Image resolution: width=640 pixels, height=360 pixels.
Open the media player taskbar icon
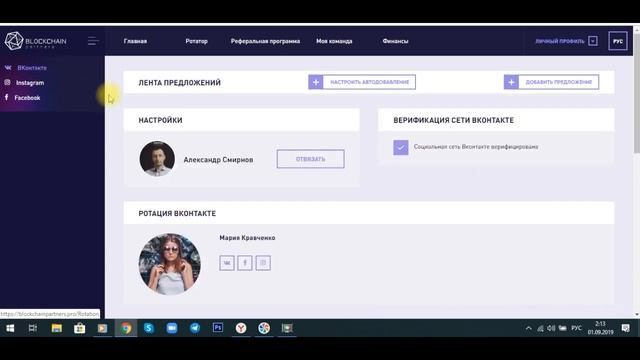(102, 328)
